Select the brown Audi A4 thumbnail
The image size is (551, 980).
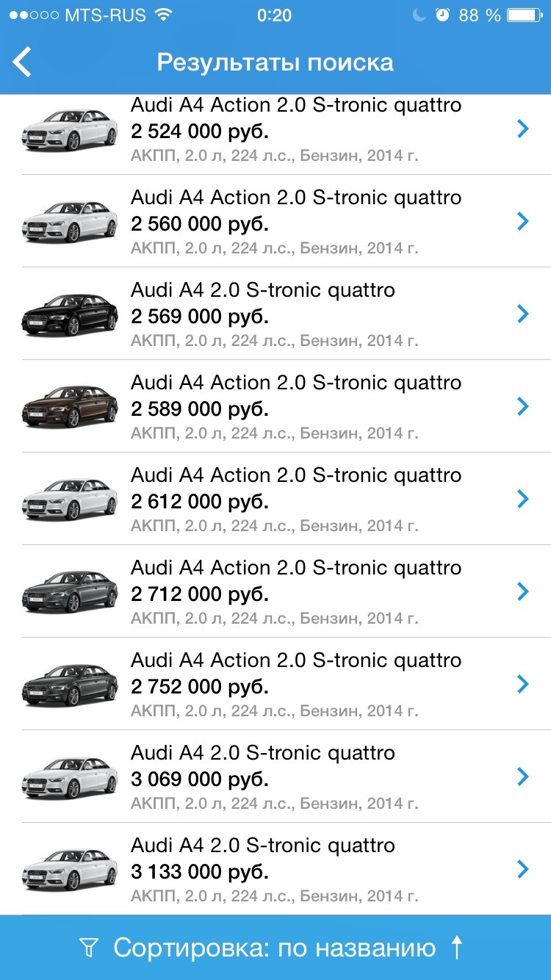click(70, 407)
